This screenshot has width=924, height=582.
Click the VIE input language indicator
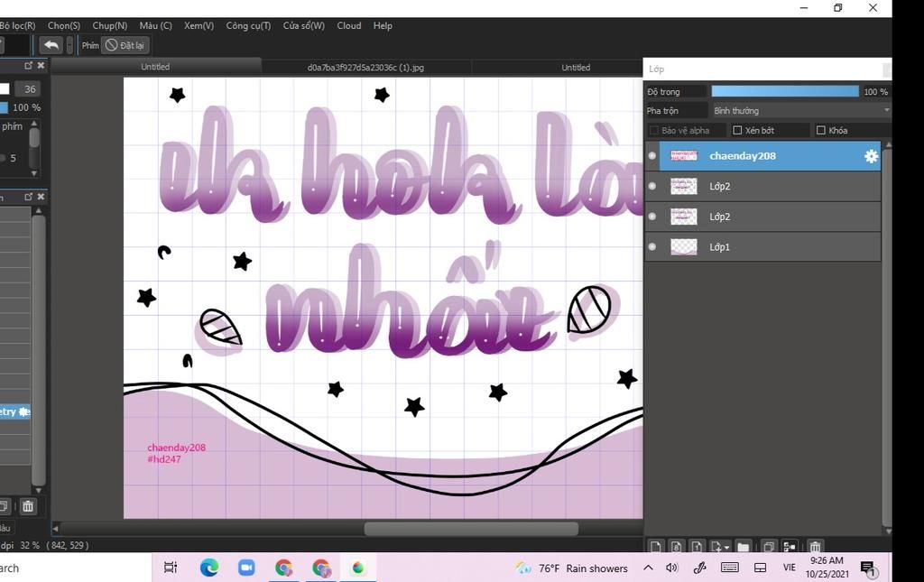click(x=789, y=568)
